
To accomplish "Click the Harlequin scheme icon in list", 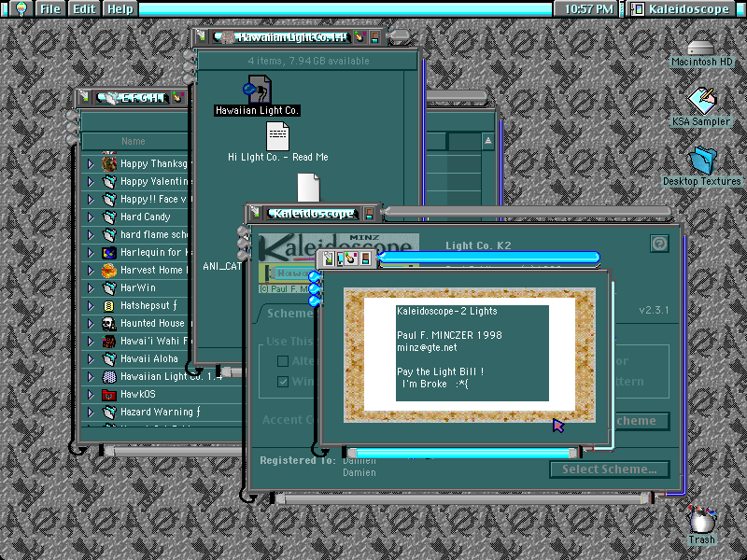I will (x=109, y=252).
